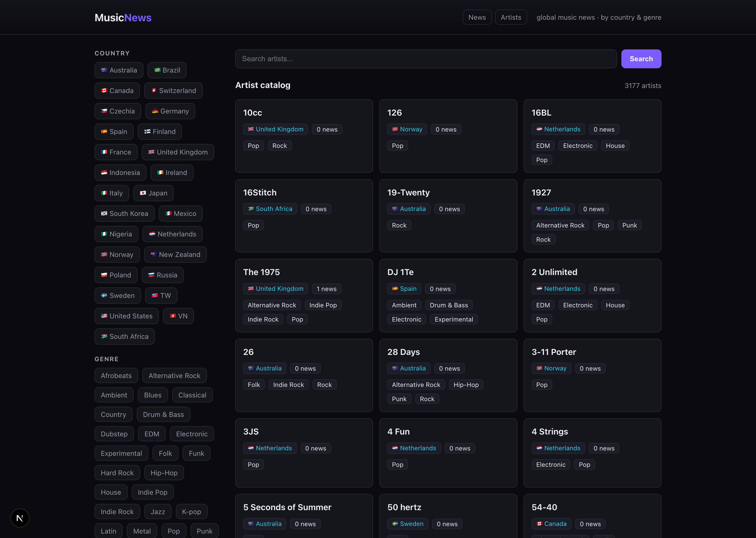Click the 3177 artists count
The image size is (756, 538).
[x=642, y=85]
